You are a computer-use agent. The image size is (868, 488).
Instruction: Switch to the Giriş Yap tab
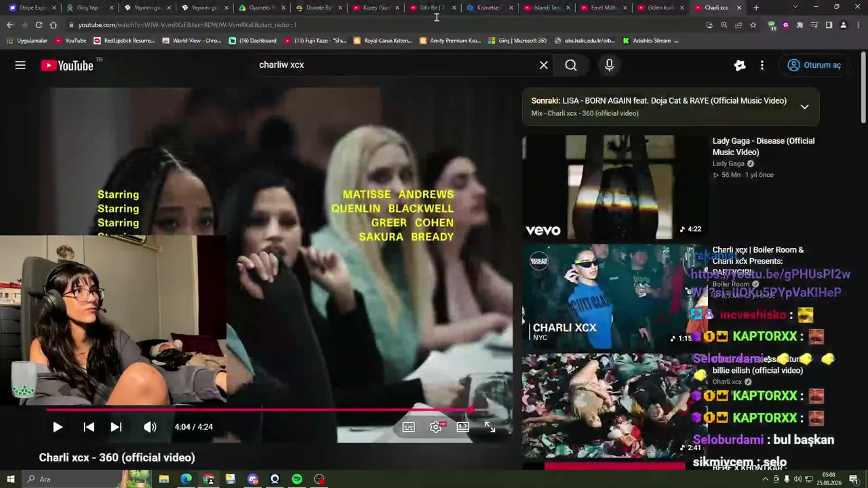click(90, 7)
